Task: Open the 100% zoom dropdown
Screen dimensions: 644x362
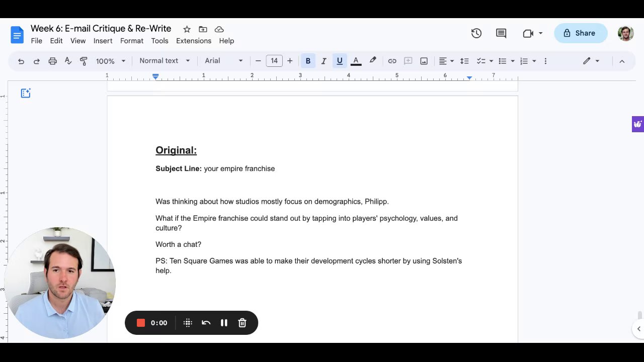Action: [x=111, y=61]
